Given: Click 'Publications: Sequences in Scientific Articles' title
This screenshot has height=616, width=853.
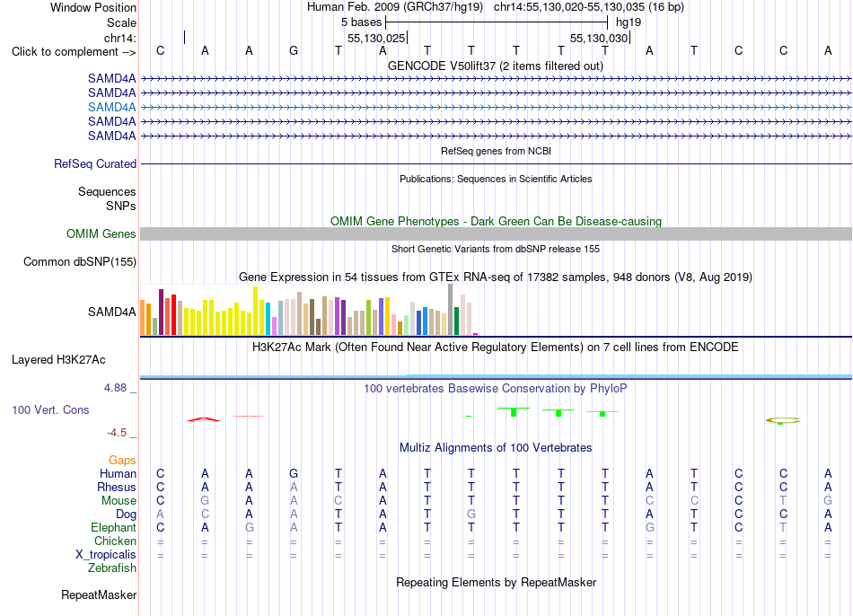Looking at the screenshot, I should [496, 179].
